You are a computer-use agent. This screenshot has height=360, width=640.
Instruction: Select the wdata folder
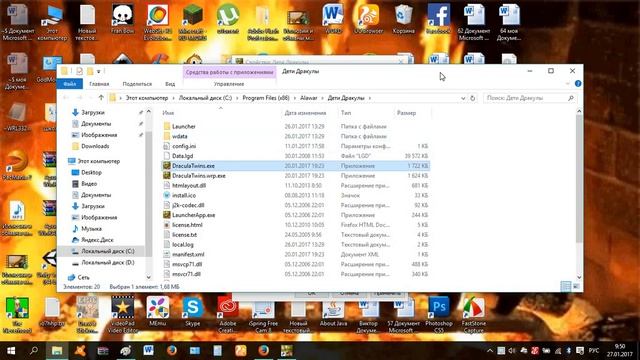click(x=180, y=136)
